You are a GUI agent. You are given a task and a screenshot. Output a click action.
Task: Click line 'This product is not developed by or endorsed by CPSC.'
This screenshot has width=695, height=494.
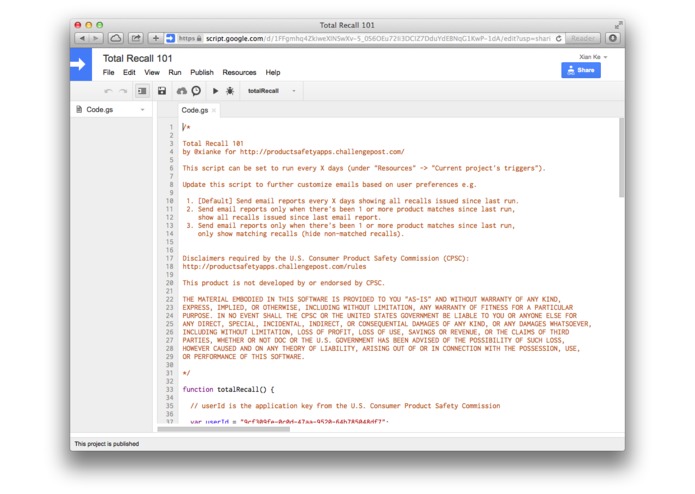point(284,283)
